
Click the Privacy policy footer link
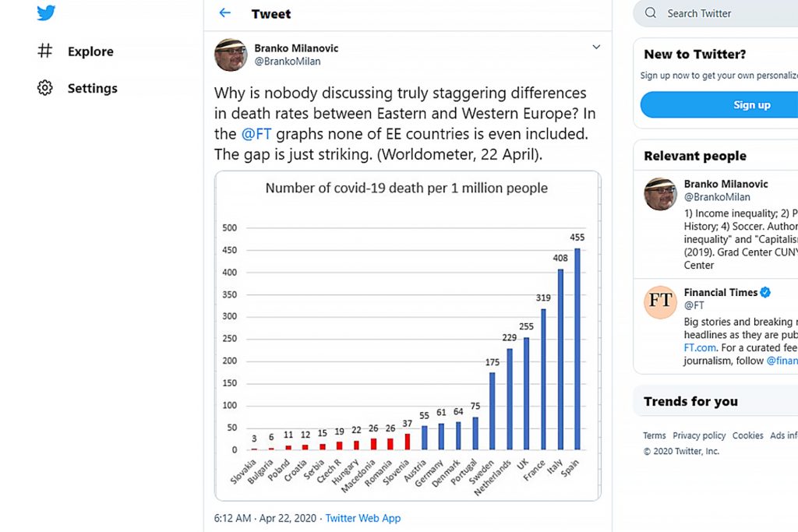pos(699,435)
